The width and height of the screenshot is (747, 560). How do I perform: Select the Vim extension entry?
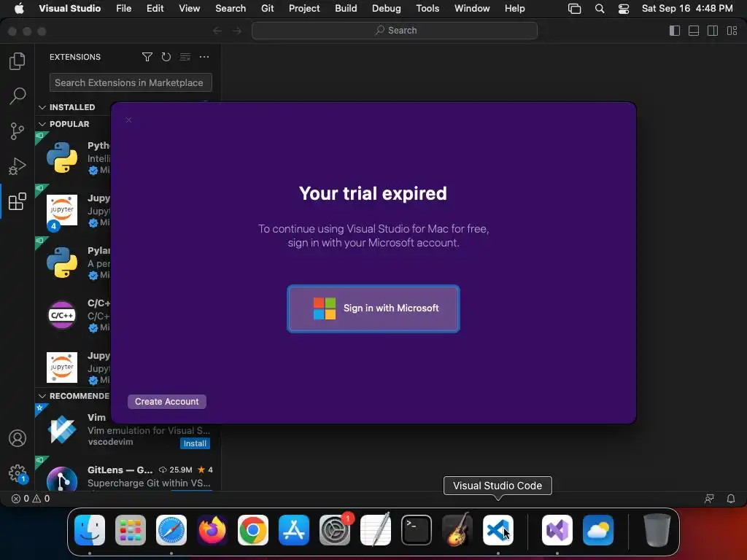(x=128, y=429)
